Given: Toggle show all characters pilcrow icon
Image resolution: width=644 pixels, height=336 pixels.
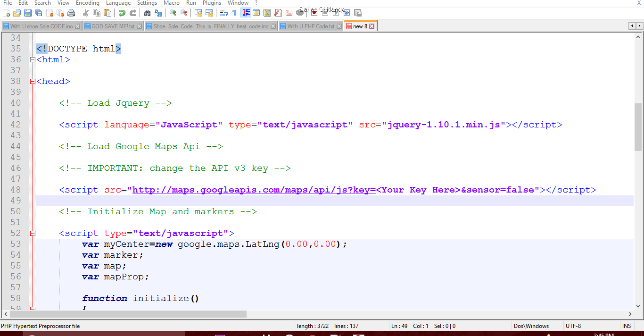Looking at the screenshot, I should [x=234, y=13].
